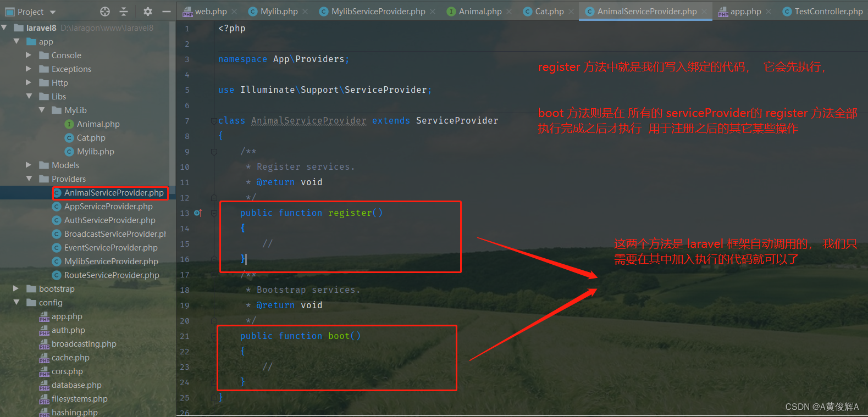Image resolution: width=868 pixels, height=417 pixels.
Task: Click the database.php file icon in tree
Action: tap(45, 386)
